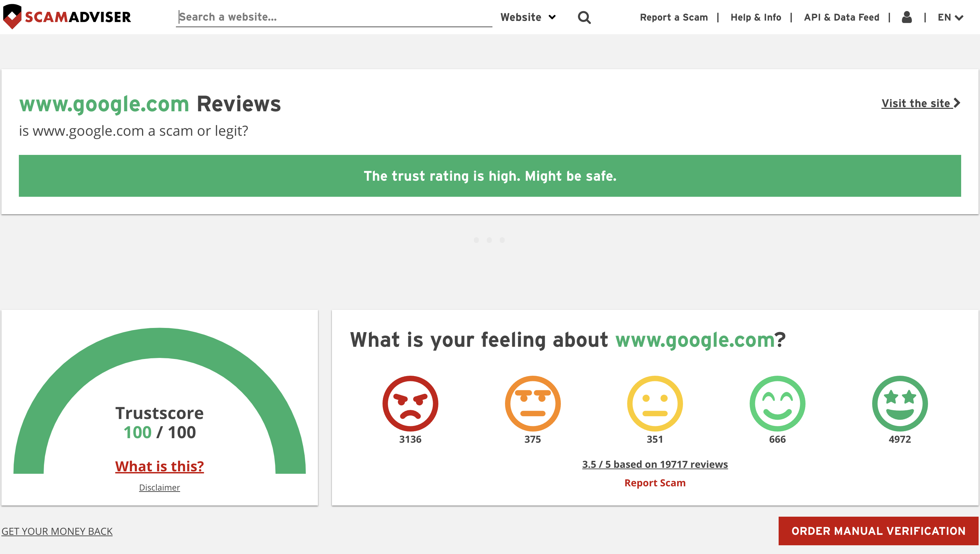Click the green Trustscore gauge arc
Viewport: 980px width, 554px height.
159,343
